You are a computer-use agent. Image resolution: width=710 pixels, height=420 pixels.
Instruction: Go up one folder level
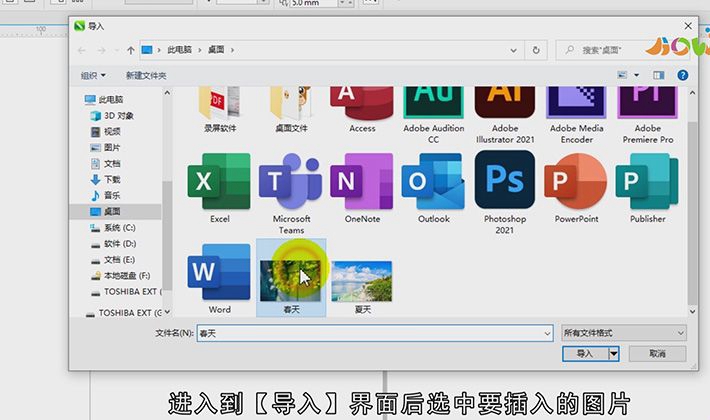click(130, 50)
